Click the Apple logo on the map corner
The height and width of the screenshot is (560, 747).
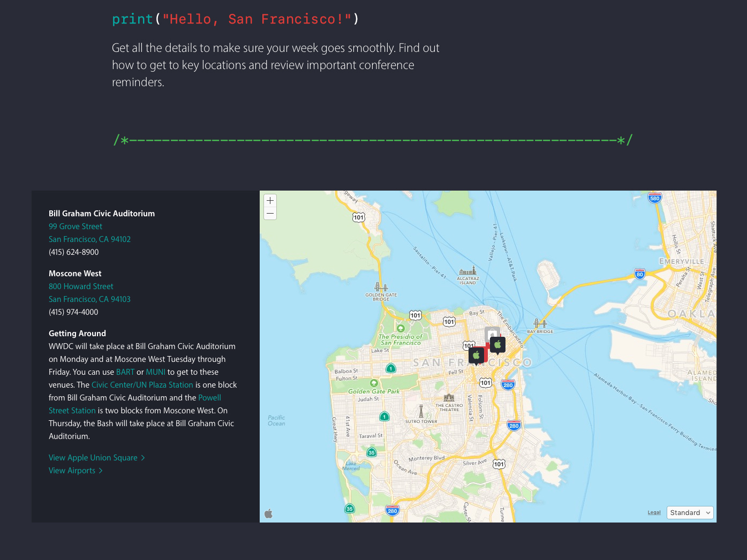coord(269,513)
